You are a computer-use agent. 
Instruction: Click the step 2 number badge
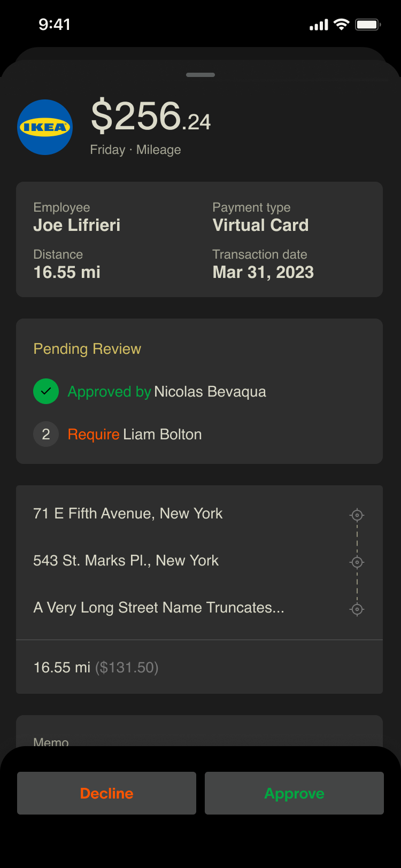[46, 434]
